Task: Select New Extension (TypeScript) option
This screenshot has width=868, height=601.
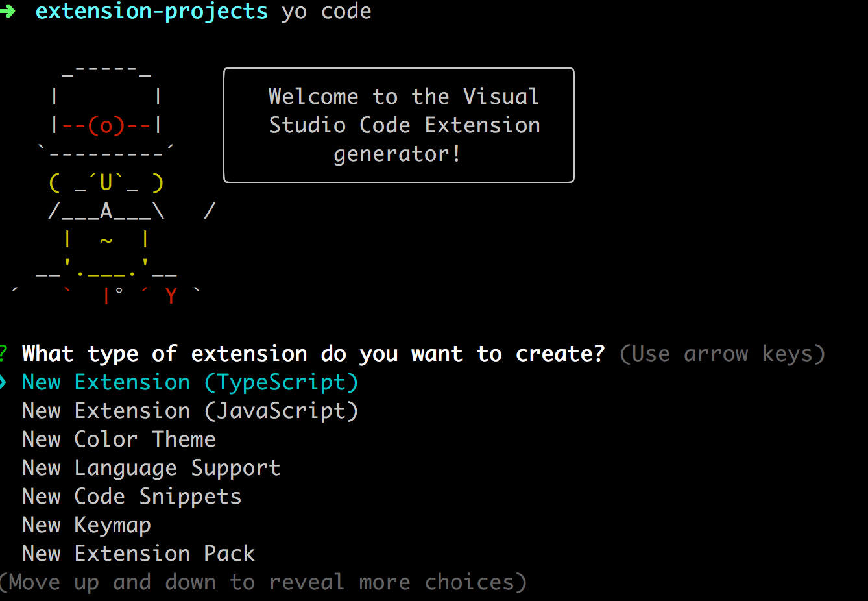Action: 190,382
